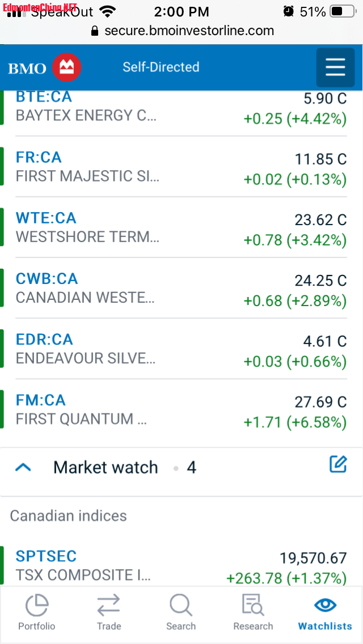This screenshot has height=644, width=363.
Task: Tap the browser address bar URL
Action: pos(189,31)
